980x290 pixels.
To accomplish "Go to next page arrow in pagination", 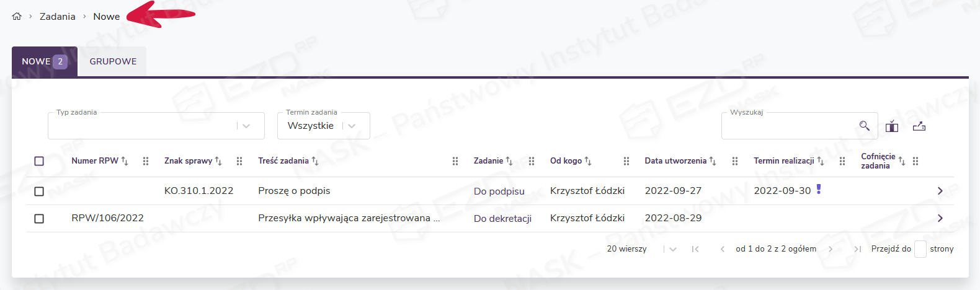I will pos(831,249).
